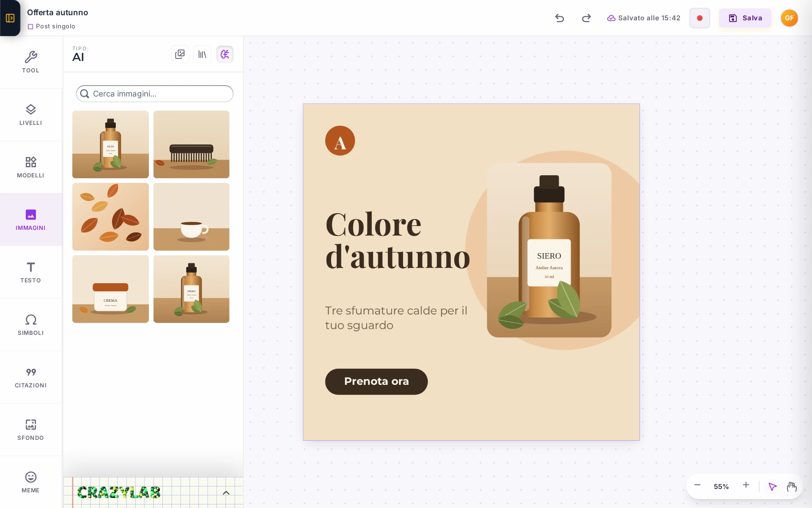Open the Simboli section

pos(31,325)
